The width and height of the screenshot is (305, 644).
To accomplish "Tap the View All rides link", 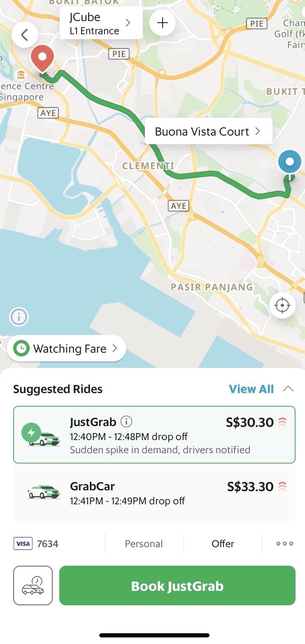I will tap(251, 389).
